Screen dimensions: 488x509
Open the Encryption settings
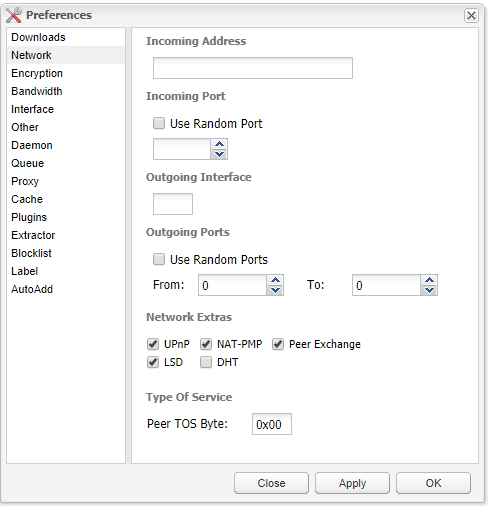pos(66,73)
